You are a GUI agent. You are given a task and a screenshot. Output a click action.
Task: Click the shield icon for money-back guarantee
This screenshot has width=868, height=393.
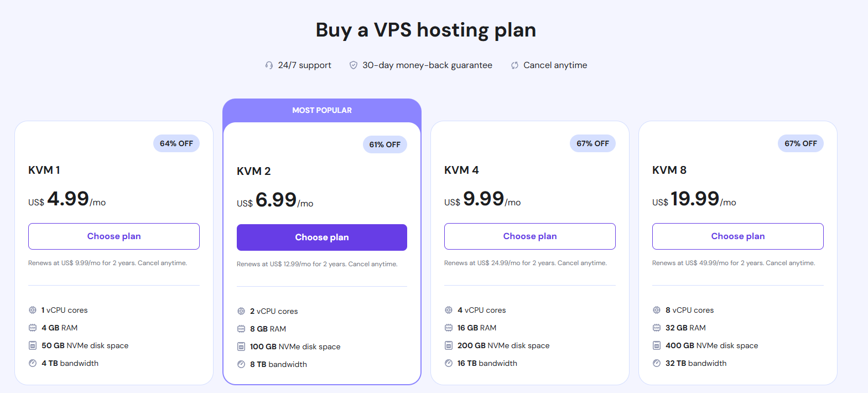353,65
